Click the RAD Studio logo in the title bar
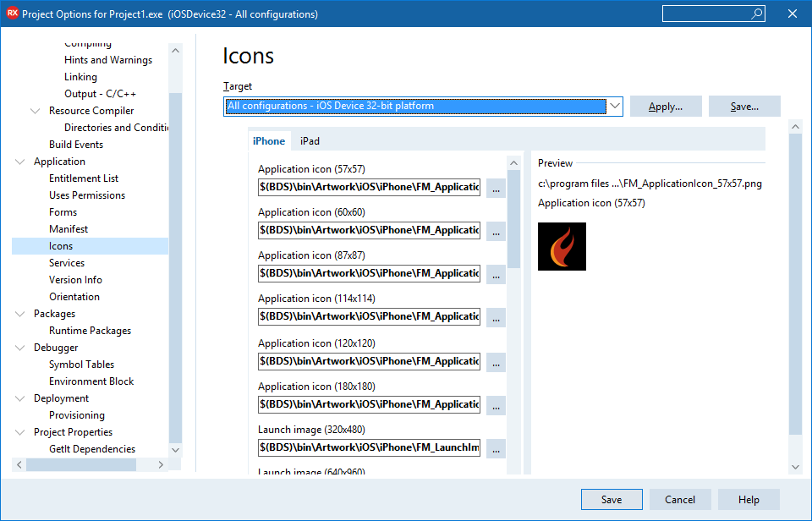This screenshot has width=812, height=521. [x=11, y=13]
